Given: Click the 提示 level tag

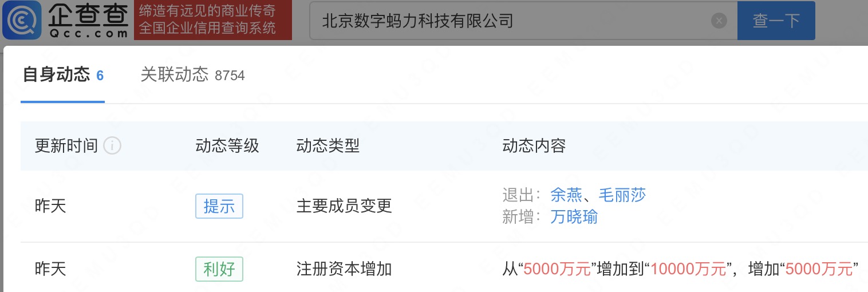Looking at the screenshot, I should [219, 206].
